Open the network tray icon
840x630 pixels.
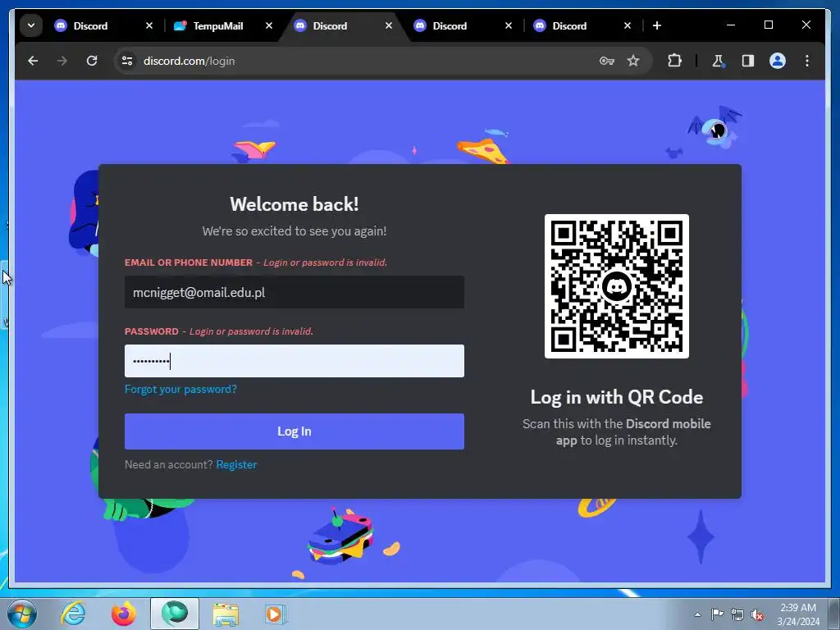click(737, 614)
